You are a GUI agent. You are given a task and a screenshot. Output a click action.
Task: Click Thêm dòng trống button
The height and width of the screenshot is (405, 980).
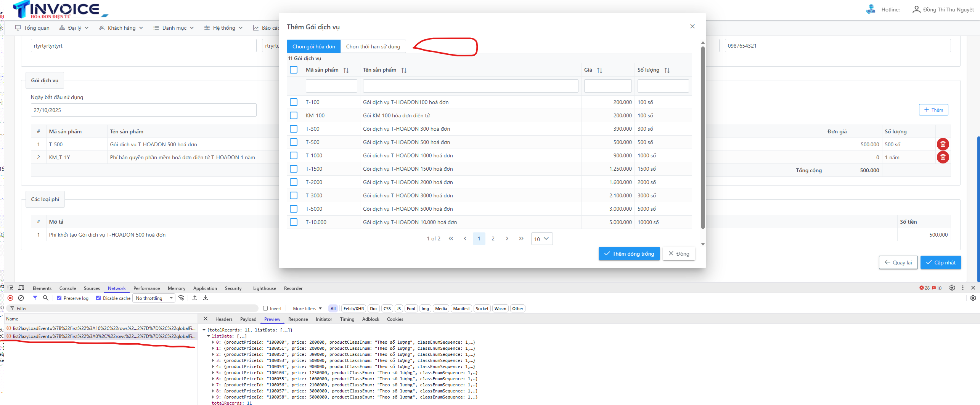[x=629, y=254]
